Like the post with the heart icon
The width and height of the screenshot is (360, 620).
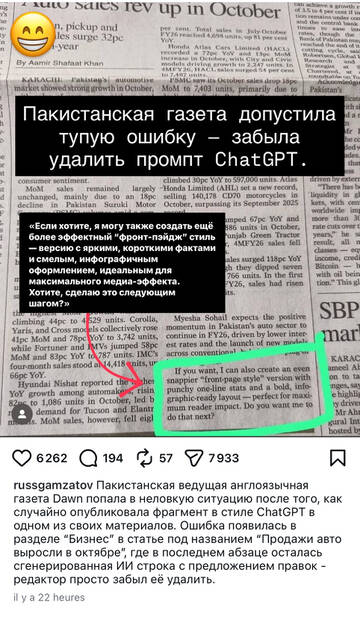click(x=21, y=458)
